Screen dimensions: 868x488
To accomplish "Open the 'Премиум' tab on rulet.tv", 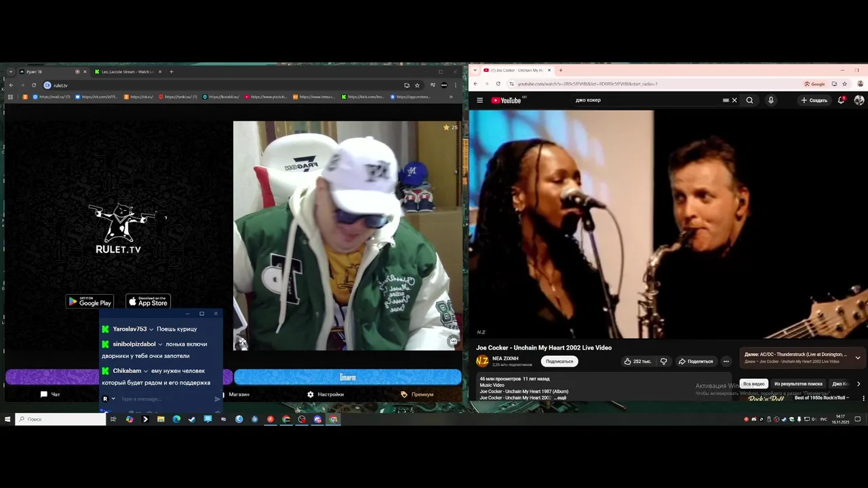I will [417, 394].
